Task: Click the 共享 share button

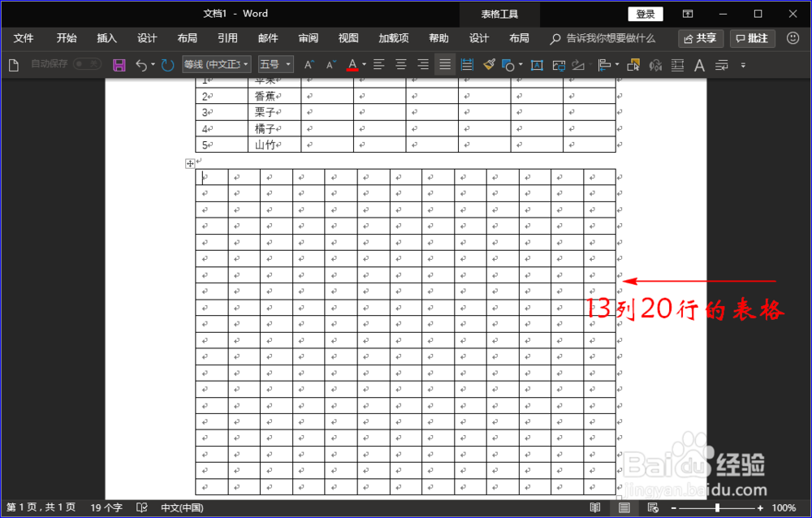Action: [701, 38]
